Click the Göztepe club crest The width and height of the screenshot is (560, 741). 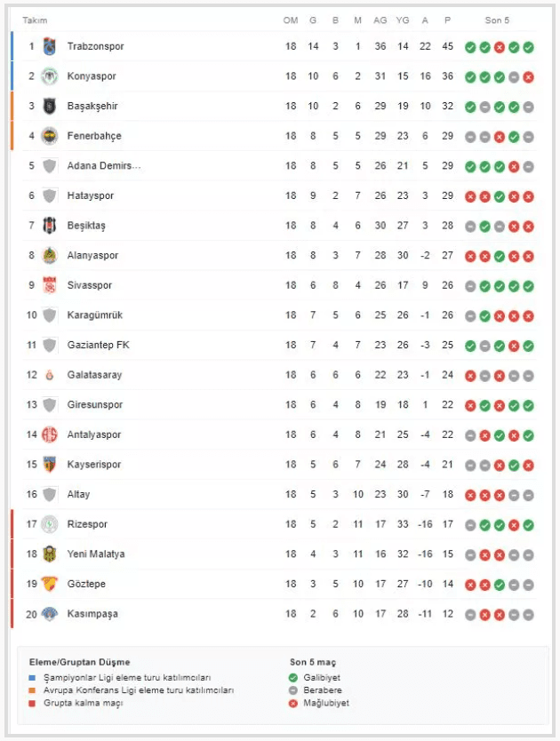click(x=50, y=584)
